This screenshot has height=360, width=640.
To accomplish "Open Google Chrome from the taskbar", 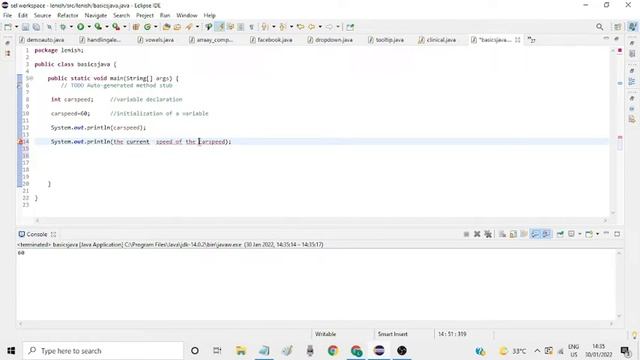I will click(333, 351).
